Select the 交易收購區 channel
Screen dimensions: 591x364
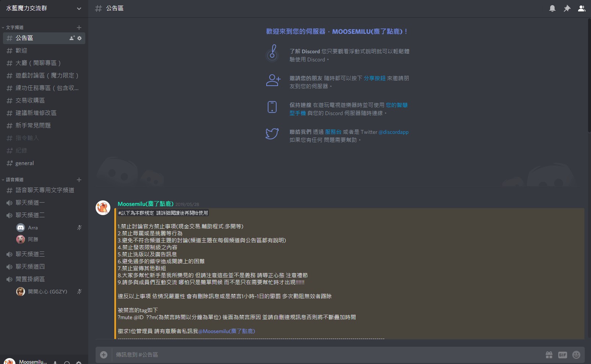coord(44,101)
